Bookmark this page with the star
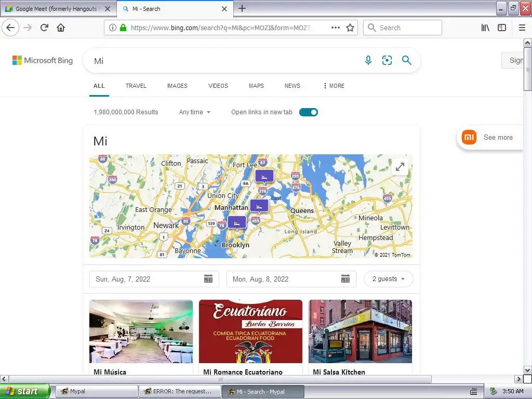This screenshot has width=532, height=399. tap(350, 28)
